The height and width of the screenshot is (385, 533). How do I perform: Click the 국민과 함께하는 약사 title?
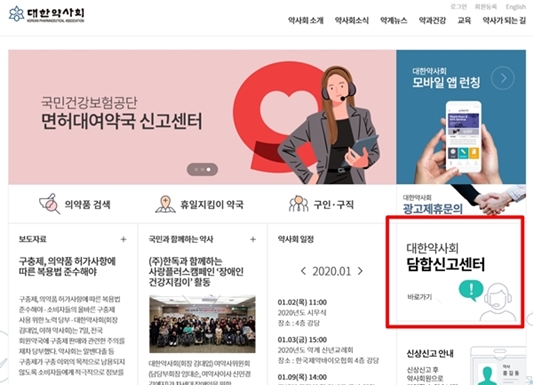click(181, 239)
